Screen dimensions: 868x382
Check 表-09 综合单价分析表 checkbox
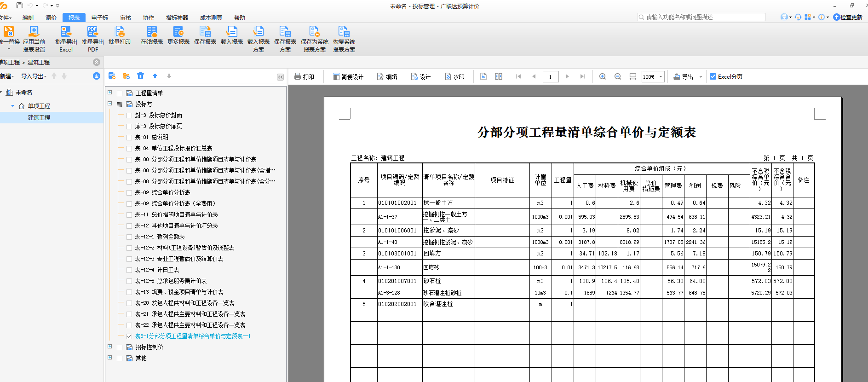pos(129,192)
